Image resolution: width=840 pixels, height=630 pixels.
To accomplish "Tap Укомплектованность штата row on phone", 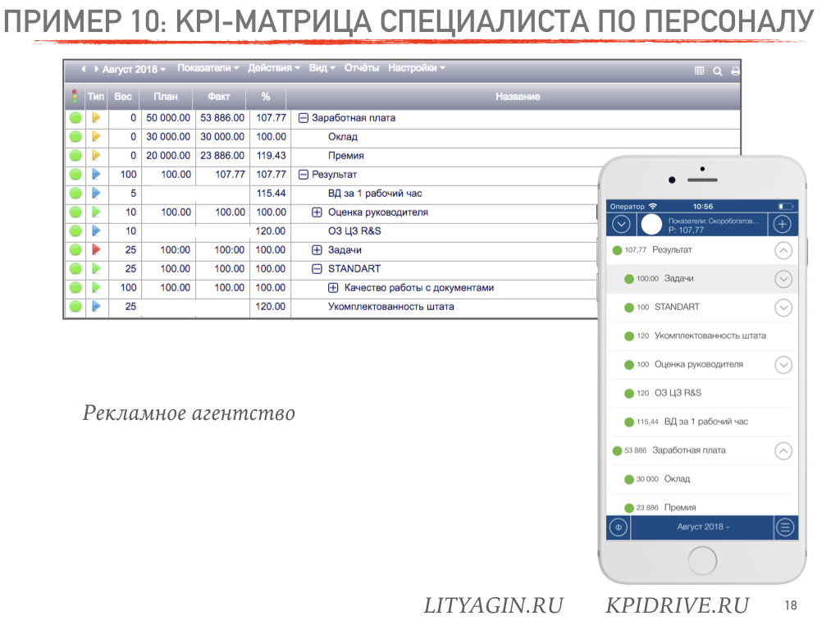I will tap(702, 336).
